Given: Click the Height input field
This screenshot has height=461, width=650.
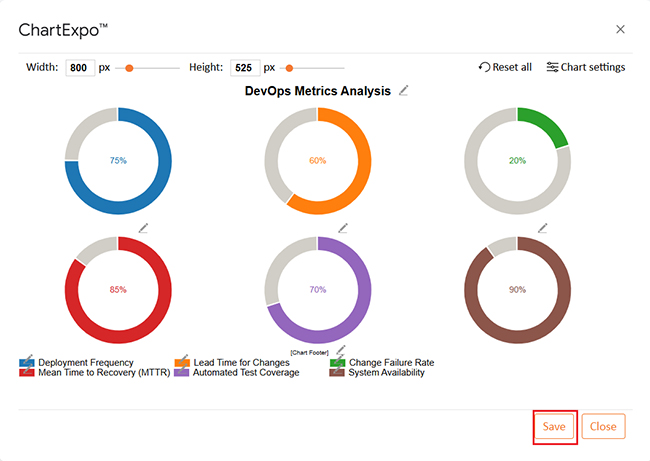Looking at the screenshot, I should [x=244, y=68].
